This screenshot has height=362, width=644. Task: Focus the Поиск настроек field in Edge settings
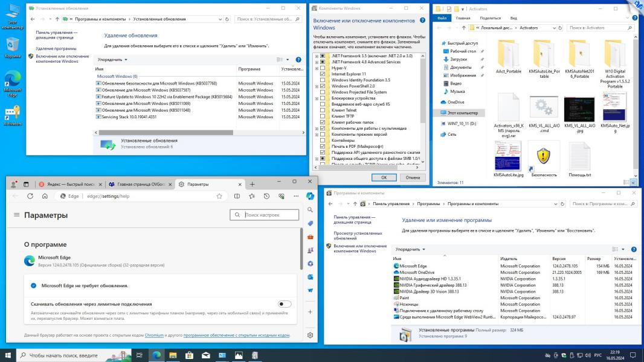tap(265, 215)
